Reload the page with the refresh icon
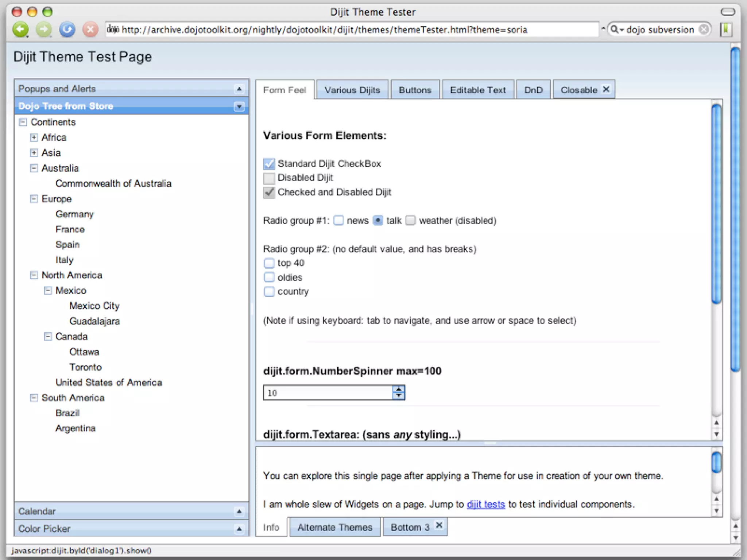 [x=67, y=30]
